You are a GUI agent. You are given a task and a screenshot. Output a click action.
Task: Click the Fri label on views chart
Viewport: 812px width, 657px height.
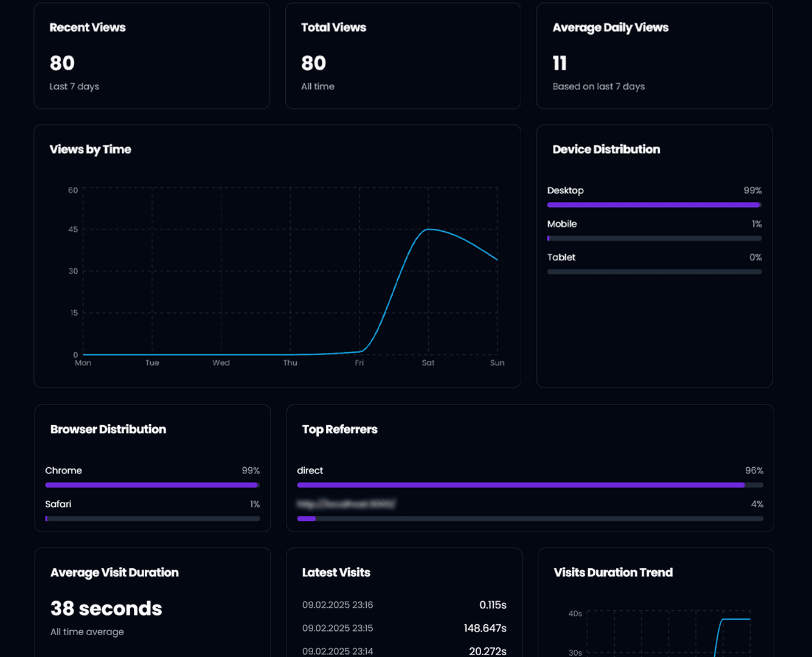point(359,363)
